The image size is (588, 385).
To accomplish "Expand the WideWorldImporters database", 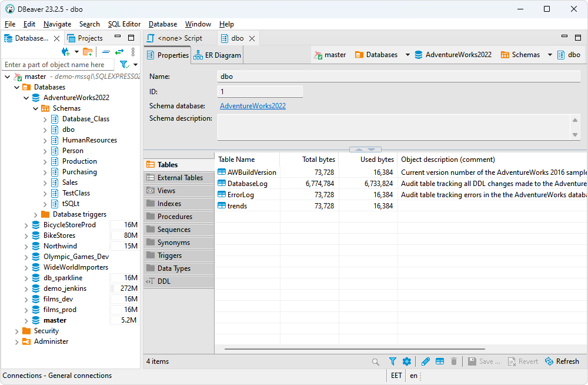I will (26, 268).
